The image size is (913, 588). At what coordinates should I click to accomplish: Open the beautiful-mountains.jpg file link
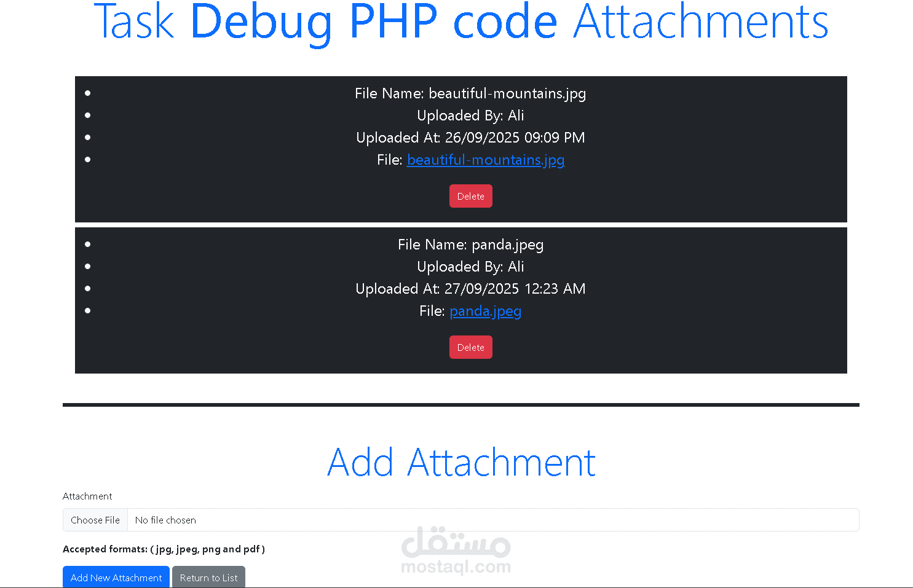486,160
